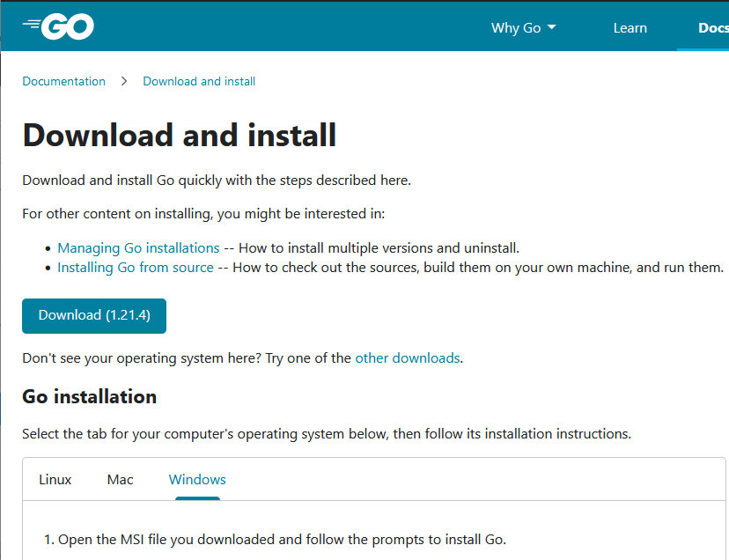Open Managing Go installations link

point(138,248)
